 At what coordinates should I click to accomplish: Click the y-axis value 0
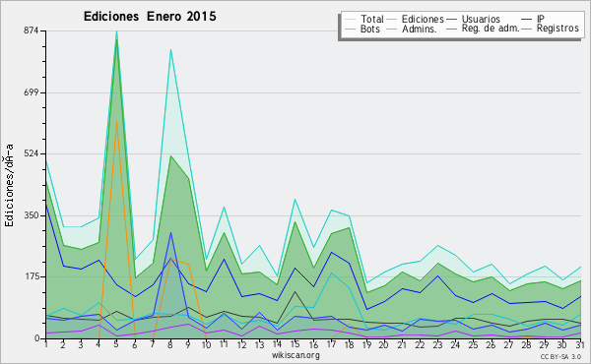pos(36,338)
